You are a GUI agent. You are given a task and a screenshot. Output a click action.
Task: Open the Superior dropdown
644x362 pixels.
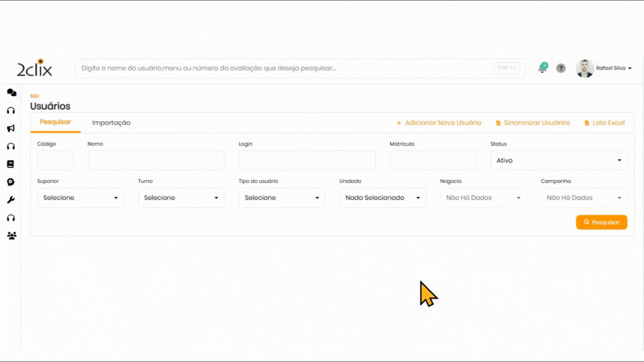coord(80,198)
